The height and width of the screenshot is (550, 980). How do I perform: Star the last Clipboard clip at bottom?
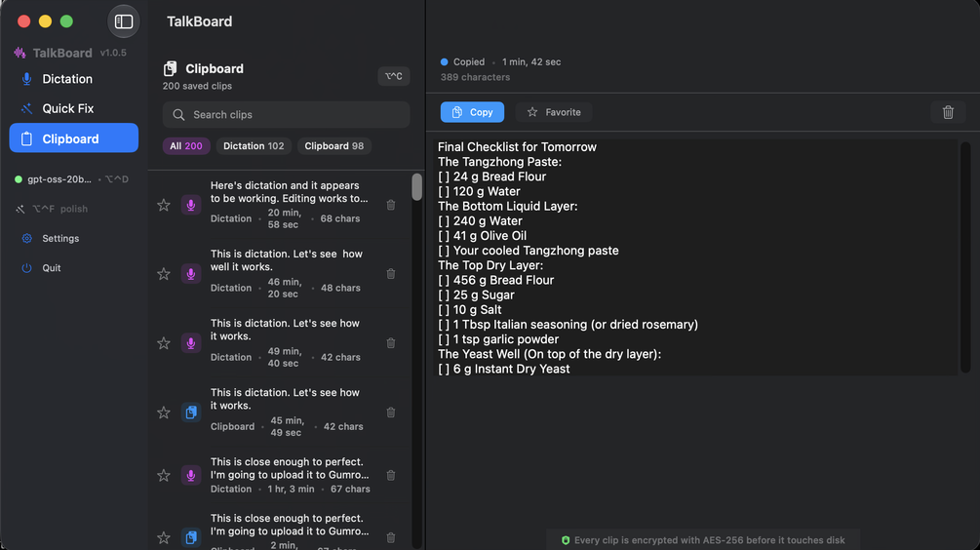click(x=164, y=537)
